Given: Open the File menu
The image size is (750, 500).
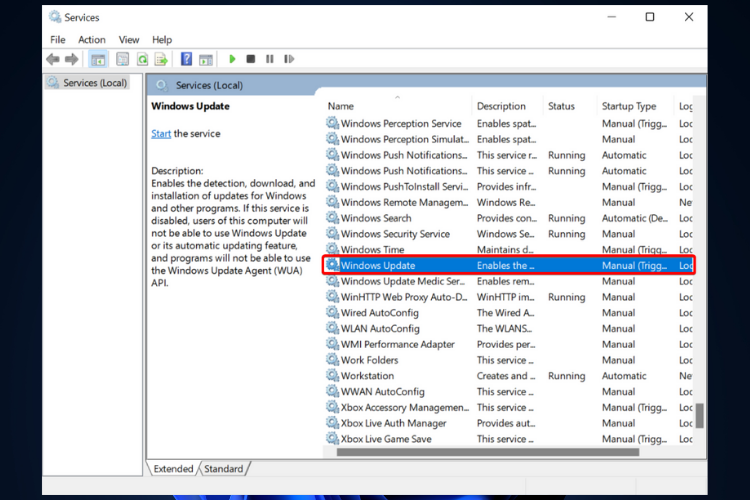Looking at the screenshot, I should pos(58,40).
